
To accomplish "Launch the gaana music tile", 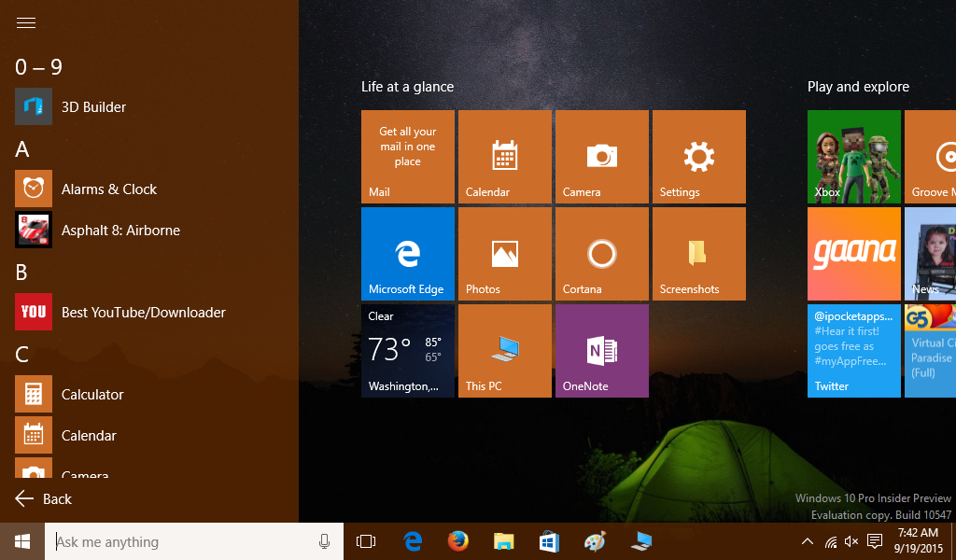I will click(852, 253).
